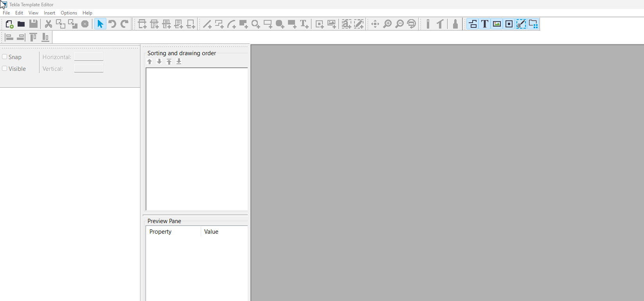The image size is (644, 301).
Task: Open the File menu
Action: pos(6,13)
